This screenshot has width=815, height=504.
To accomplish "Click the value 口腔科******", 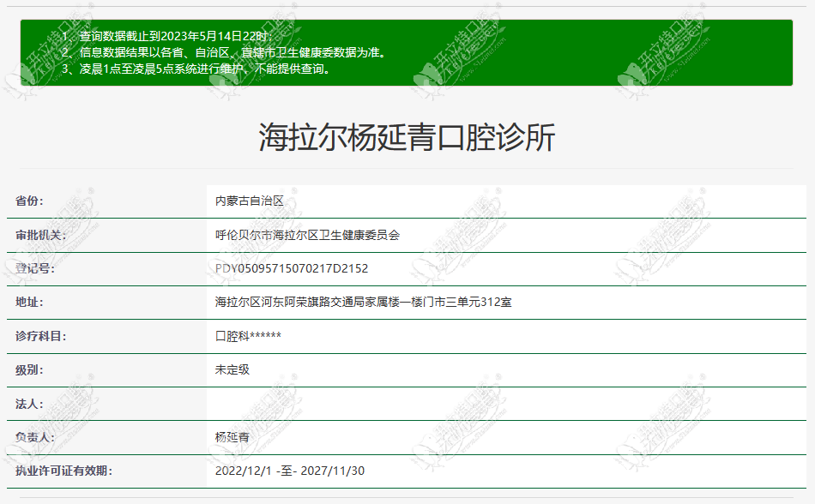I will click(249, 336).
